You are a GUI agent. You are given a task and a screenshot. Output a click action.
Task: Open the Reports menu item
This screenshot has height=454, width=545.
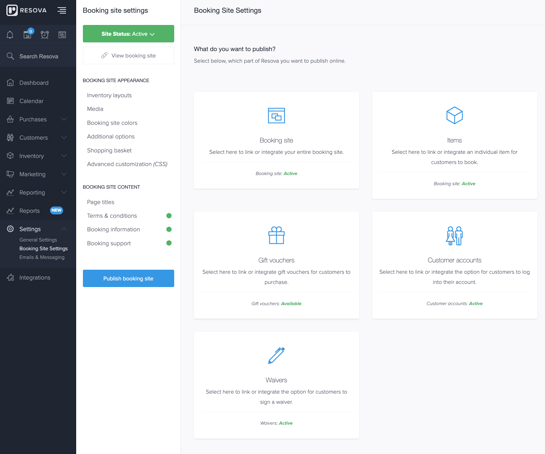click(x=30, y=211)
